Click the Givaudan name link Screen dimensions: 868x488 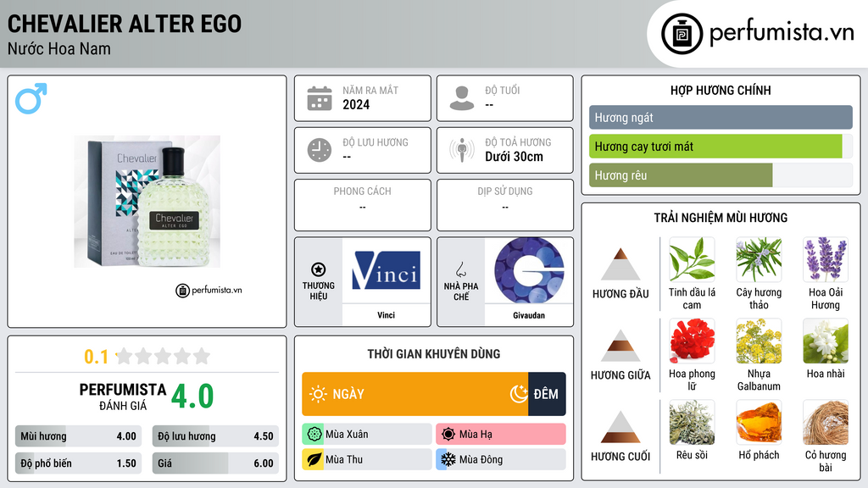(529, 315)
